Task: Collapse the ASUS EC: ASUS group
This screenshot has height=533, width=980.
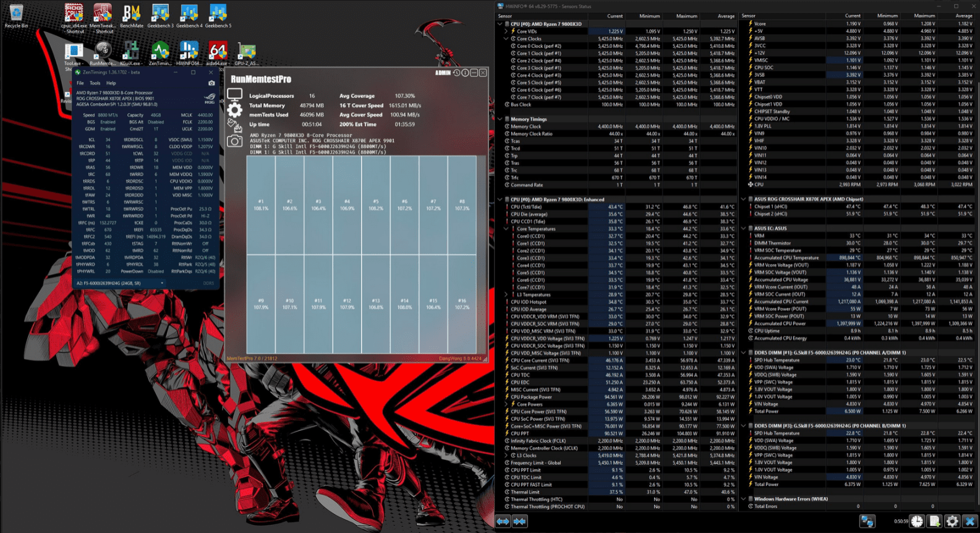Action: pos(743,228)
